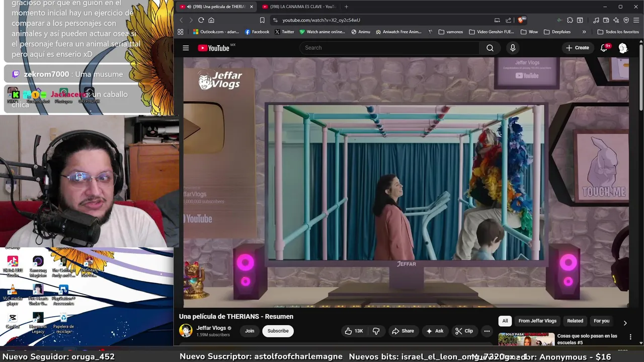
Task: Expand hidden bookmarks chevron
Action: click(584, 32)
